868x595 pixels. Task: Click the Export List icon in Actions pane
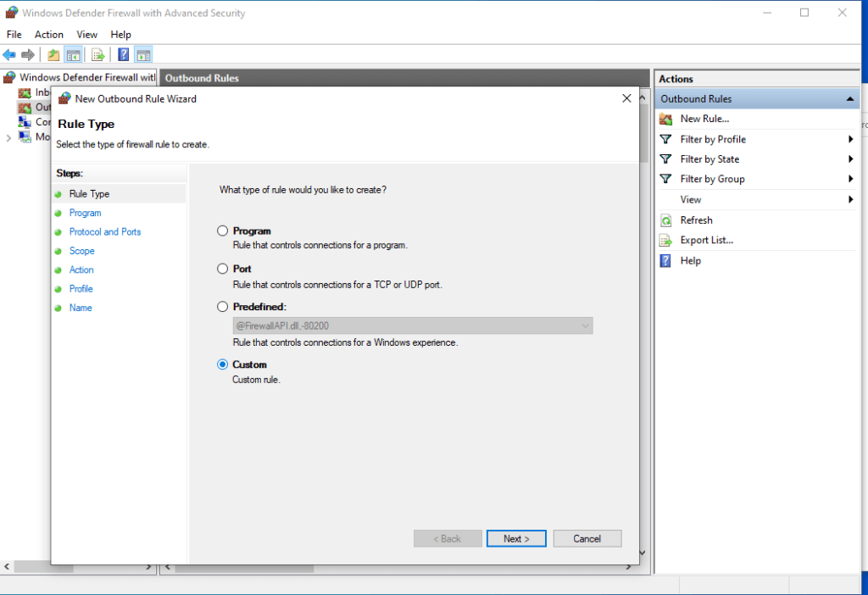[666, 240]
